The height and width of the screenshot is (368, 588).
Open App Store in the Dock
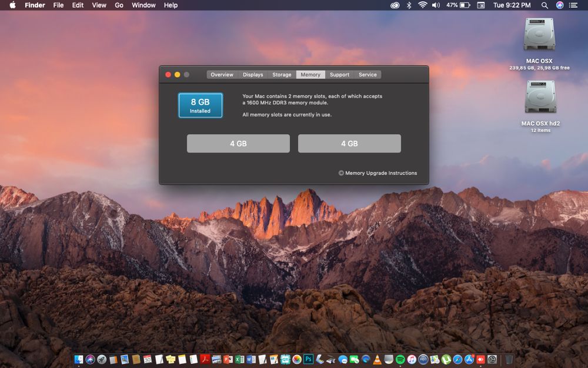(x=469, y=359)
